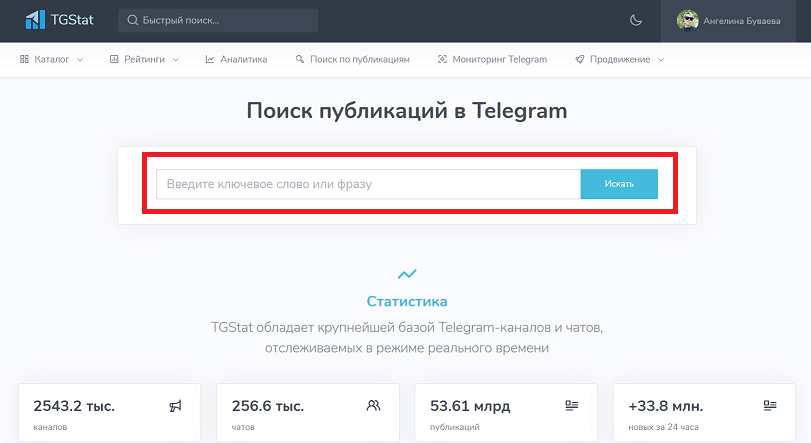Viewport: 811px width, 443px height.
Task: Click the Каталог grid icon
Action: 24,59
